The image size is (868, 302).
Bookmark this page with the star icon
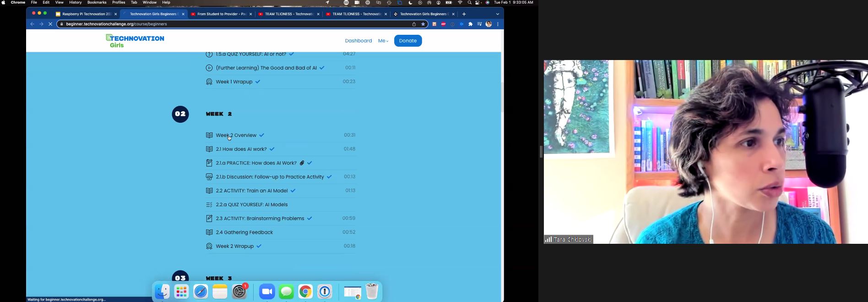coord(423,24)
